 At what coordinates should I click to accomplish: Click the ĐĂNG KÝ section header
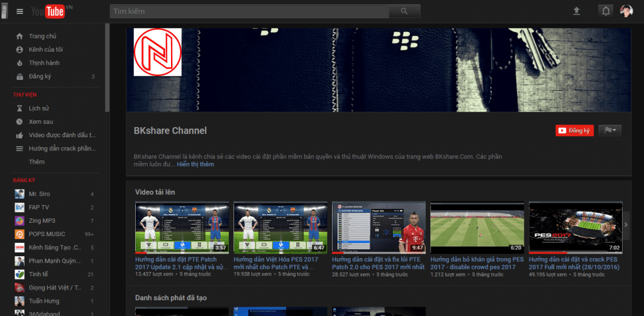[24, 181]
